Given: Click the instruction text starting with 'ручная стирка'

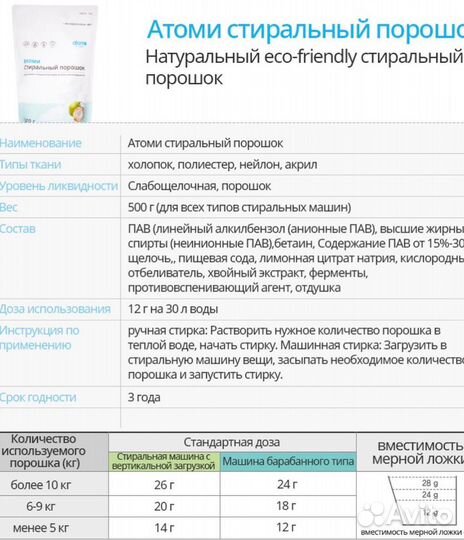Looking at the screenshot, I should point(296,352).
